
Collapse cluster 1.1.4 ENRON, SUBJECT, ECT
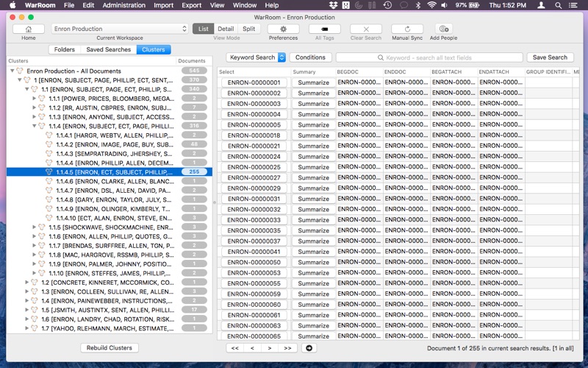tap(34, 126)
